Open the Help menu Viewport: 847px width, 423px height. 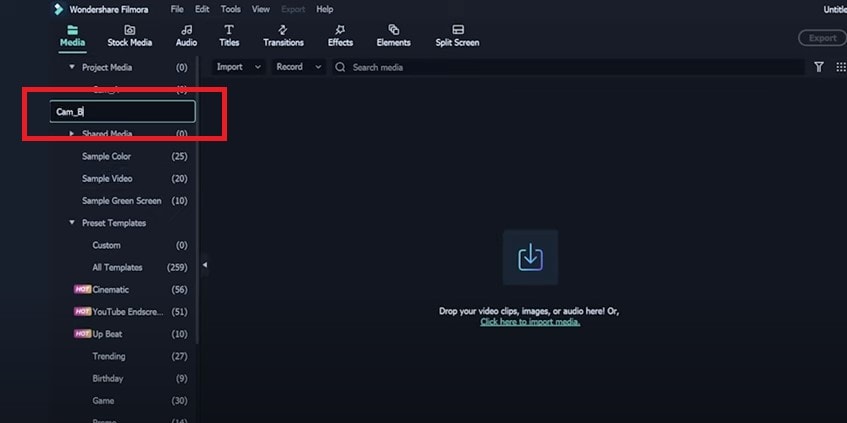pyautogui.click(x=325, y=9)
